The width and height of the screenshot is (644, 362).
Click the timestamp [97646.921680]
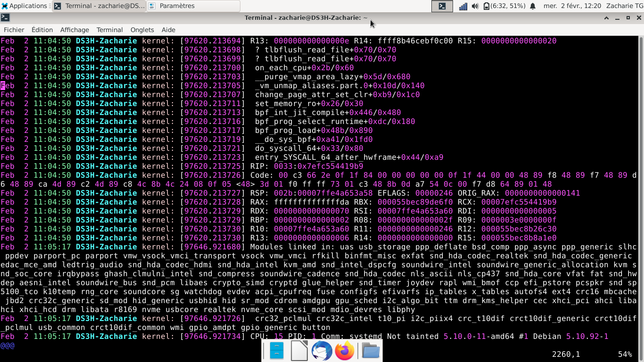tap(212, 247)
